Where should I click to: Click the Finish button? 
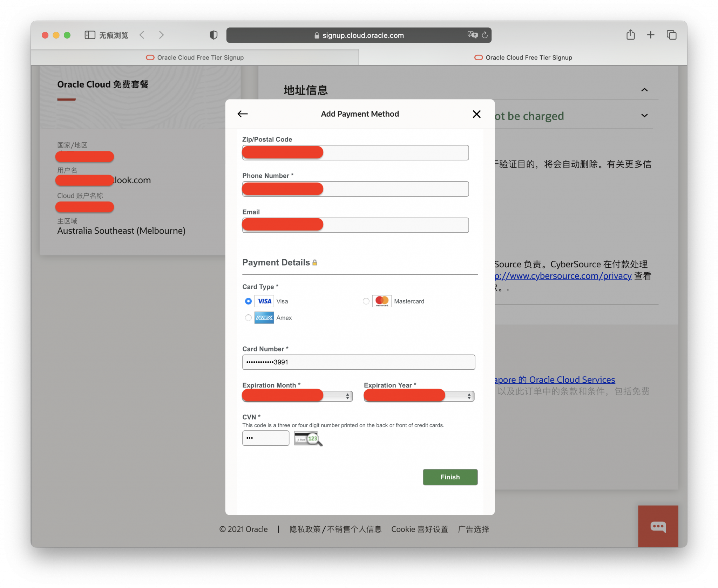click(450, 477)
